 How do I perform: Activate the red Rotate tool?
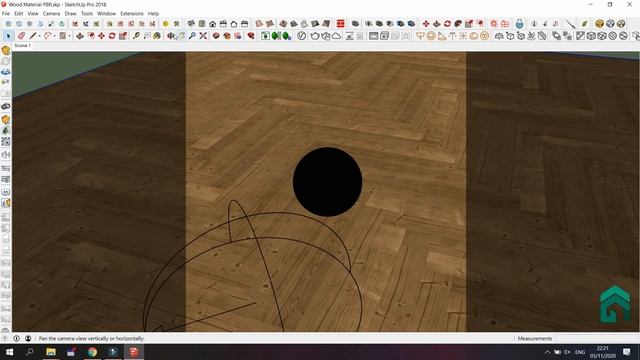112,36
